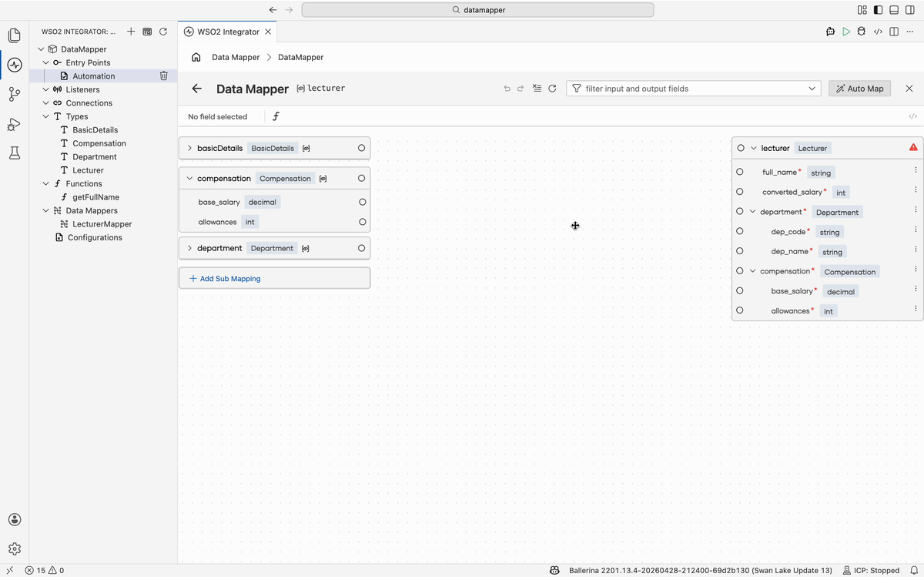Open the Source Control view
This screenshot has width=924, height=577.
click(14, 94)
